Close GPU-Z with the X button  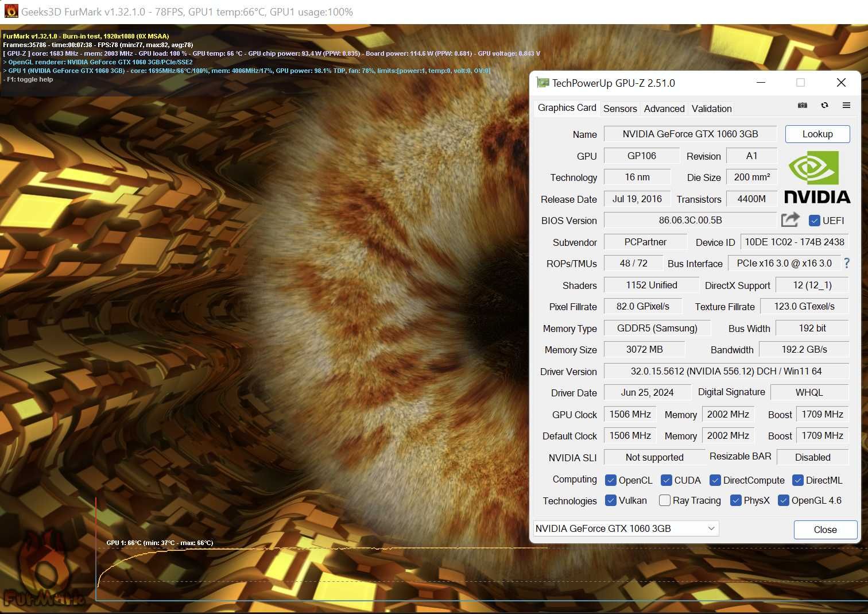841,83
